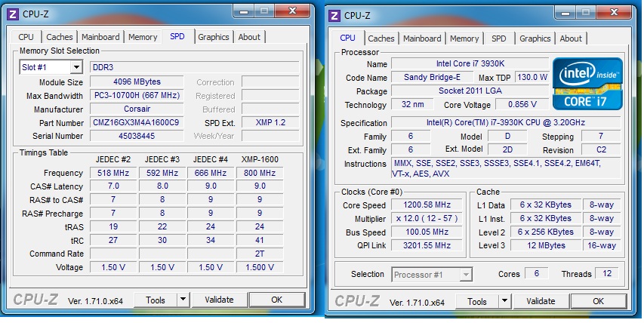Open Tools dropdown arrow in right CPU window

505,302
